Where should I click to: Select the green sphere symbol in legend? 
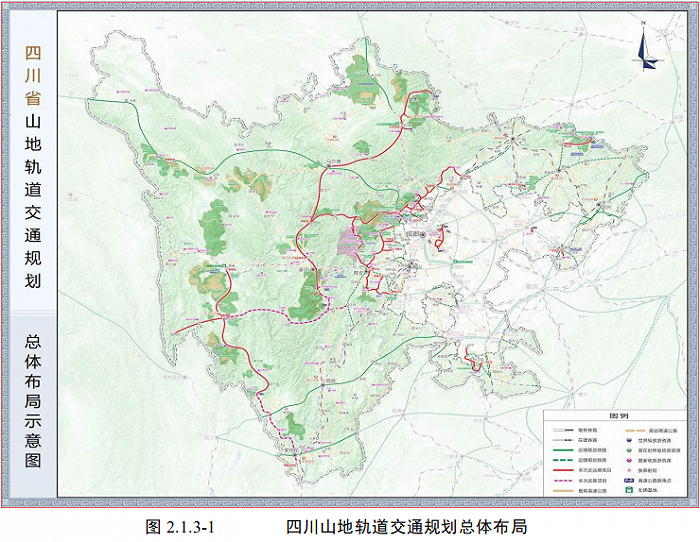[627, 450]
